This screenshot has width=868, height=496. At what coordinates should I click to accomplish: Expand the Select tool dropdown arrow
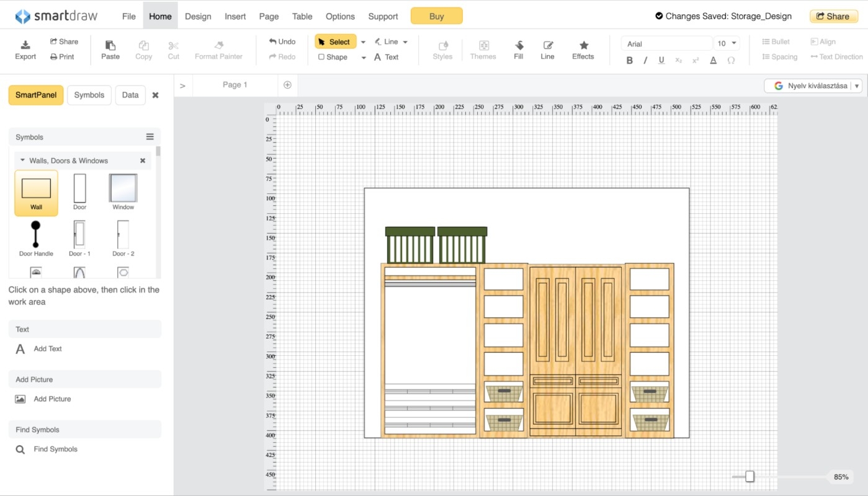[363, 42]
